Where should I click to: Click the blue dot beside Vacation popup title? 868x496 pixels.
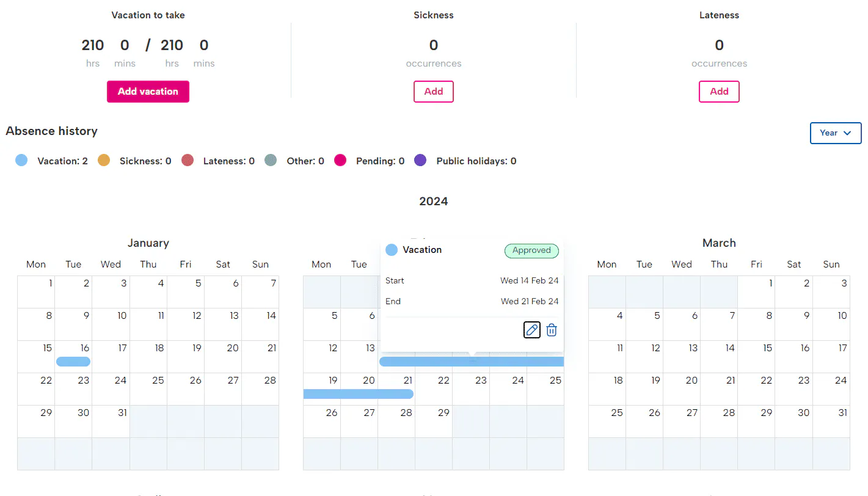pyautogui.click(x=392, y=250)
